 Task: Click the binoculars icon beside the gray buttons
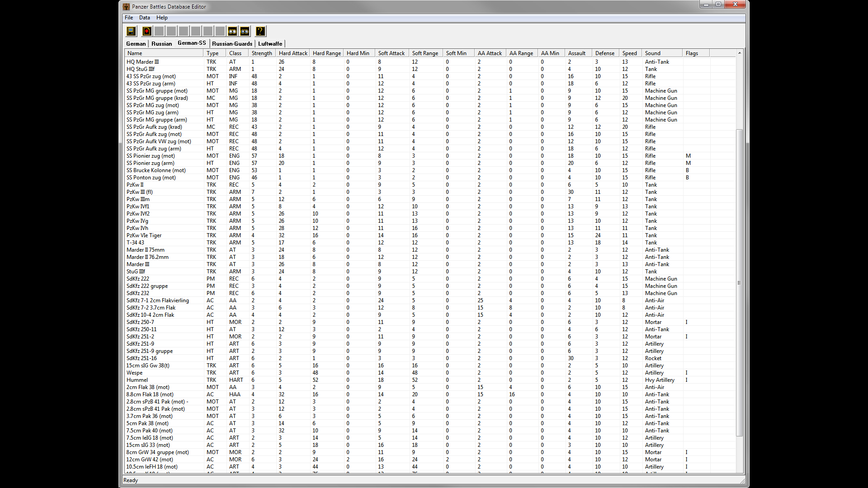pos(232,31)
